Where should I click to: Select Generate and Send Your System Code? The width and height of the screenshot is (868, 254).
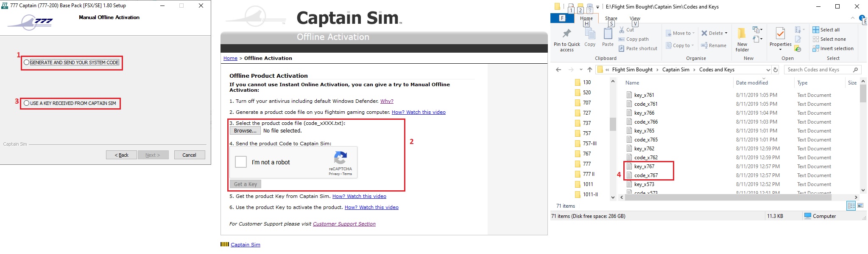[x=27, y=62]
